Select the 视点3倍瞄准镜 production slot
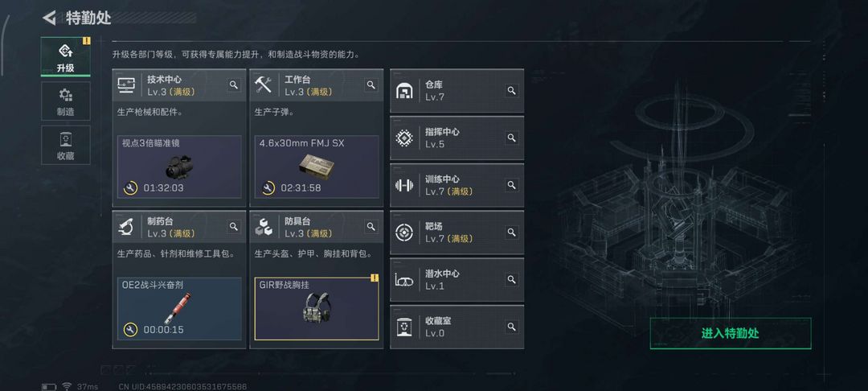868x391 pixels. (x=179, y=167)
